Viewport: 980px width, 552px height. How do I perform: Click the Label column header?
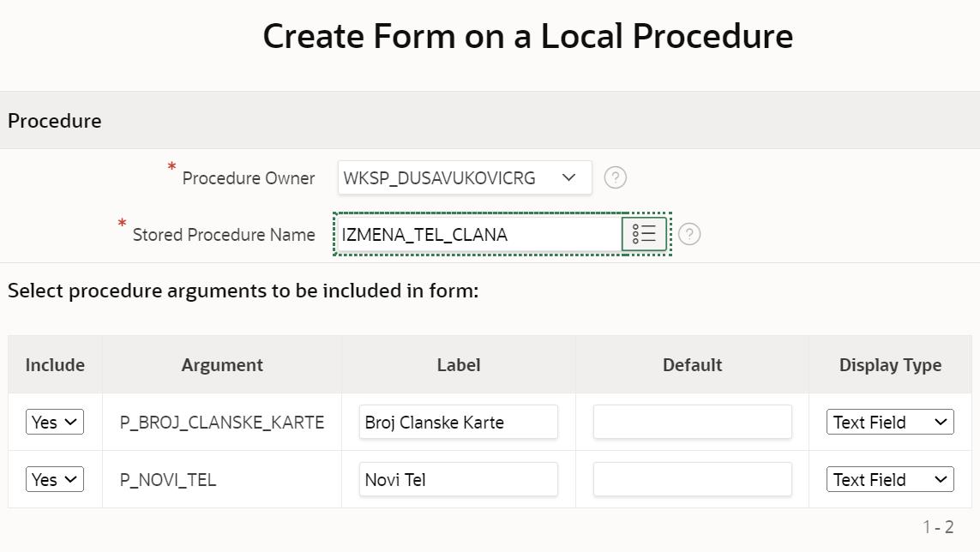click(x=458, y=365)
